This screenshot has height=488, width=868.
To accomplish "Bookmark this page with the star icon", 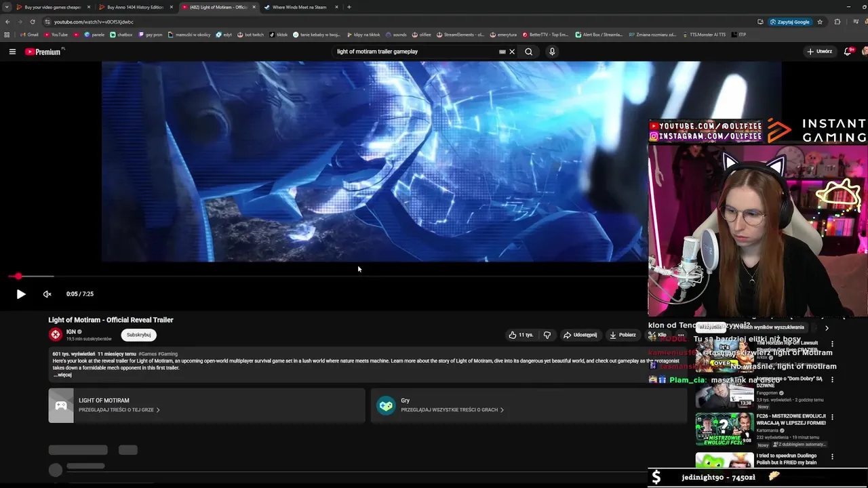I will [819, 22].
